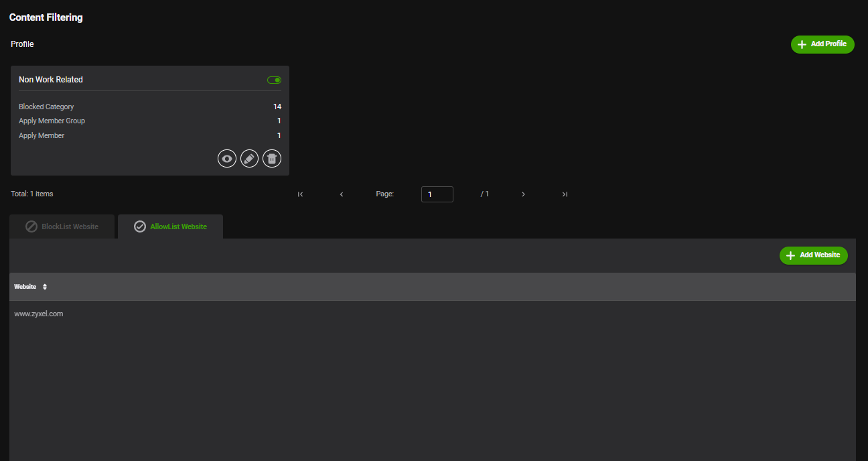868x461 pixels.
Task: Click the Website column header
Action: 25,287
